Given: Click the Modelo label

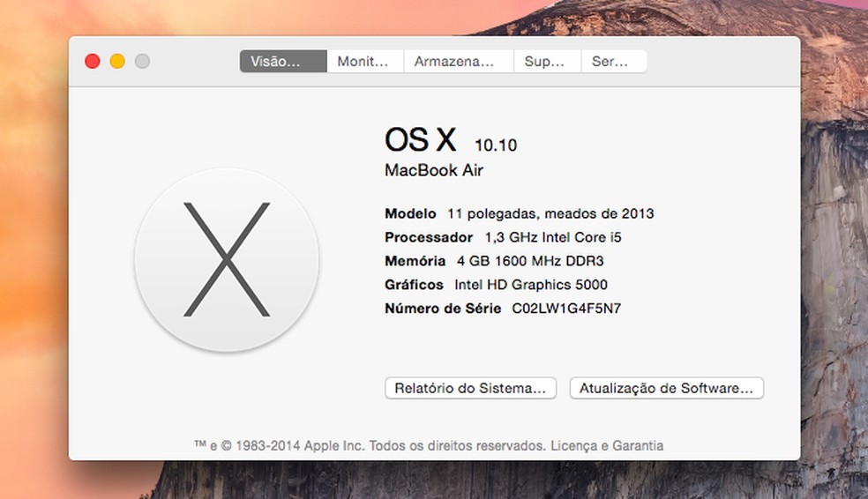Looking at the screenshot, I should coord(410,213).
